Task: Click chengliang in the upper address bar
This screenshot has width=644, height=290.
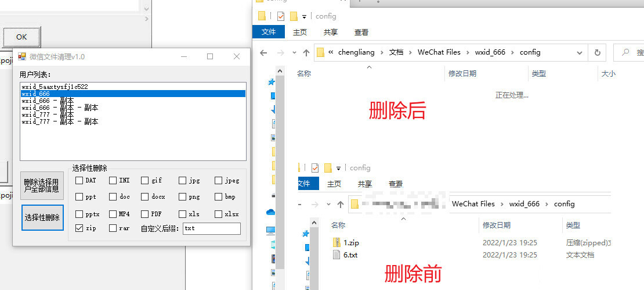Action: [x=356, y=52]
